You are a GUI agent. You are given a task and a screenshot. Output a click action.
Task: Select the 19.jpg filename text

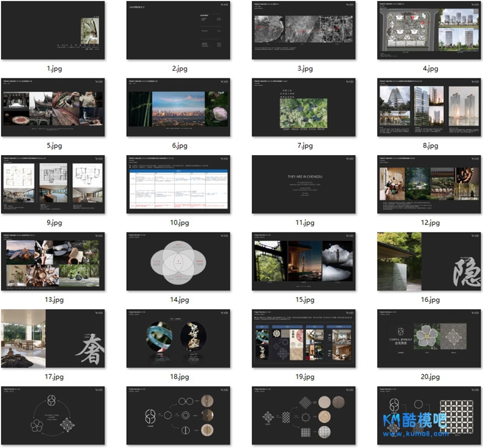[304, 377]
